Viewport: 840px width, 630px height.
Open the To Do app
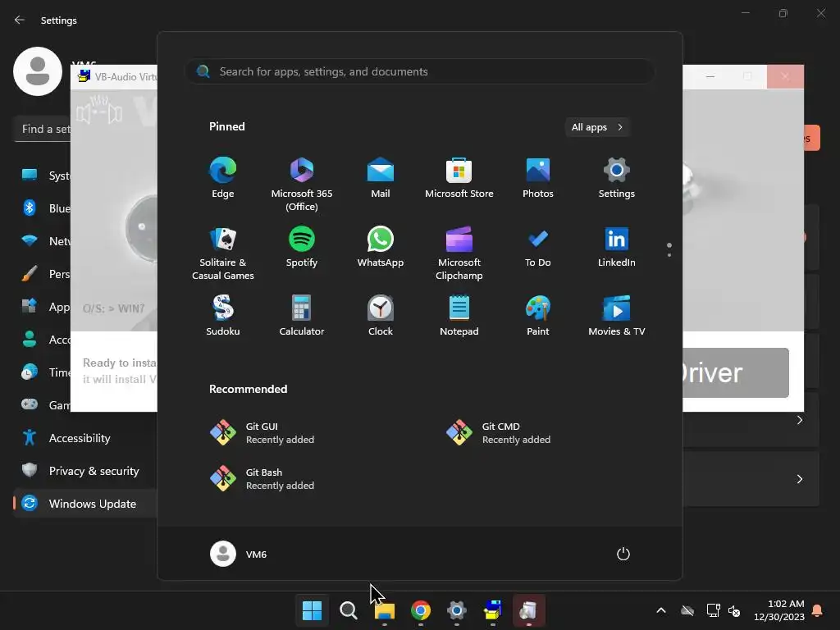(538, 247)
